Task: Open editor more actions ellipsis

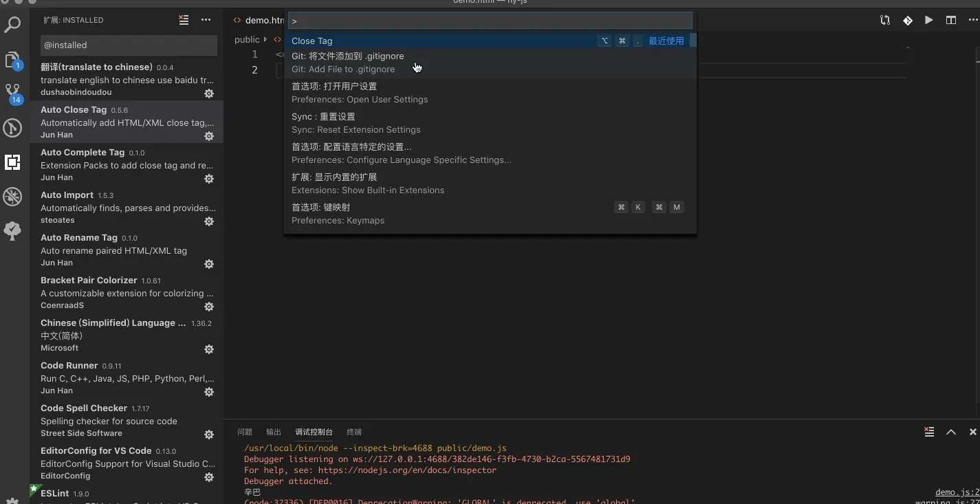Action: [x=974, y=21]
